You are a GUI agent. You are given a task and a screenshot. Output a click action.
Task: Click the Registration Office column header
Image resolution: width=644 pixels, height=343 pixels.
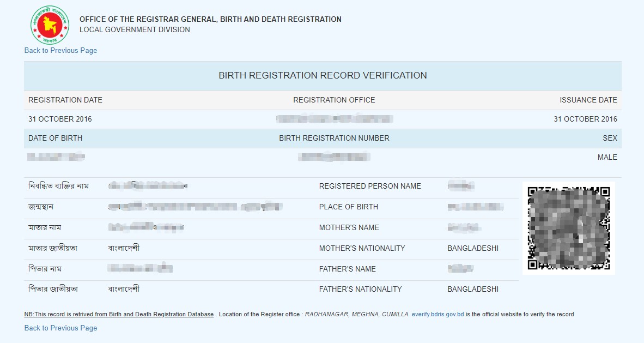click(334, 100)
